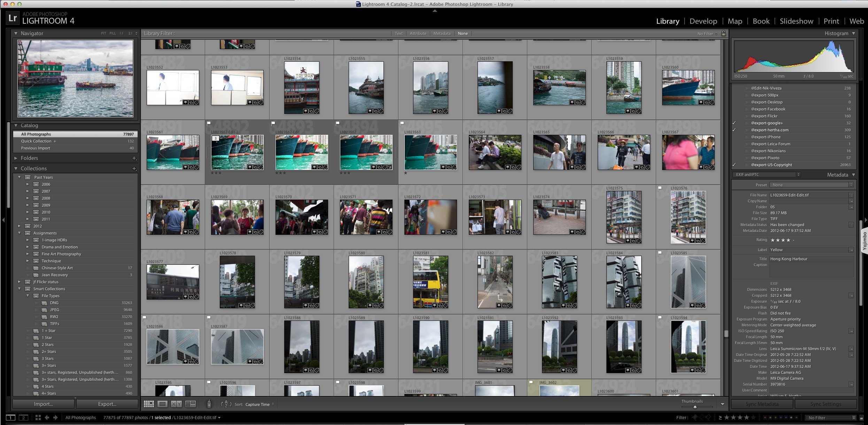
Task: Toggle filters on/off switch in filmstrip
Action: click(861, 417)
